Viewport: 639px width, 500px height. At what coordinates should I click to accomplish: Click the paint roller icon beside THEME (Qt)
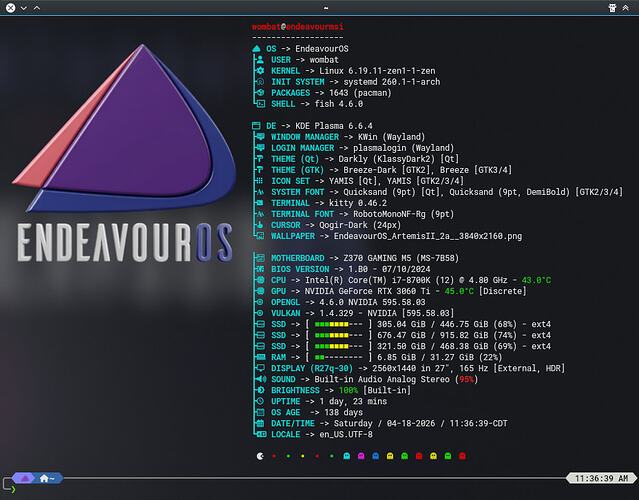[260, 159]
